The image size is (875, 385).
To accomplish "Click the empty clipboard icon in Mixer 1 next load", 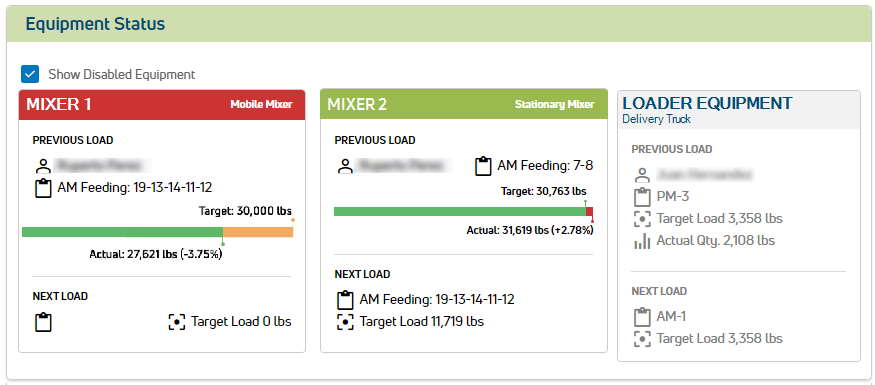I will click(x=43, y=322).
